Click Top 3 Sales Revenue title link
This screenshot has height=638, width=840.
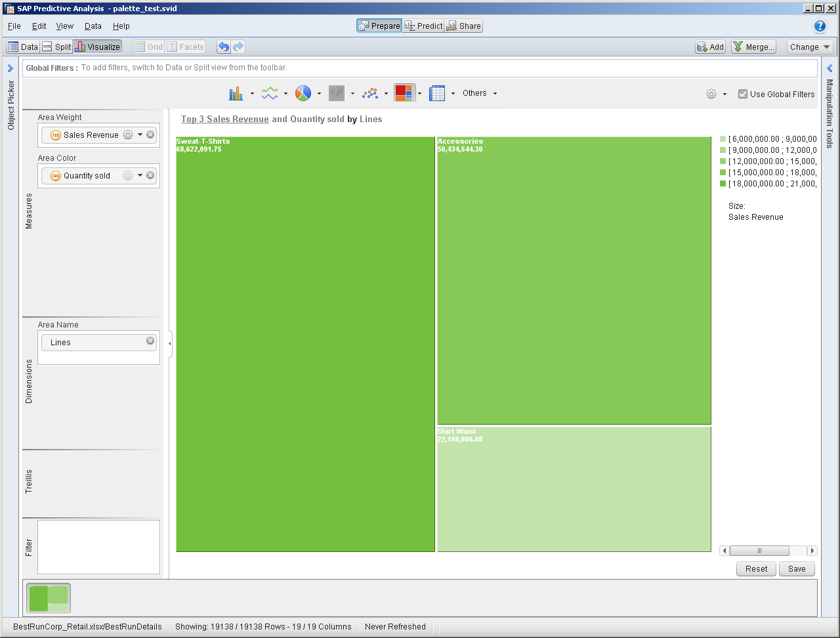225,119
